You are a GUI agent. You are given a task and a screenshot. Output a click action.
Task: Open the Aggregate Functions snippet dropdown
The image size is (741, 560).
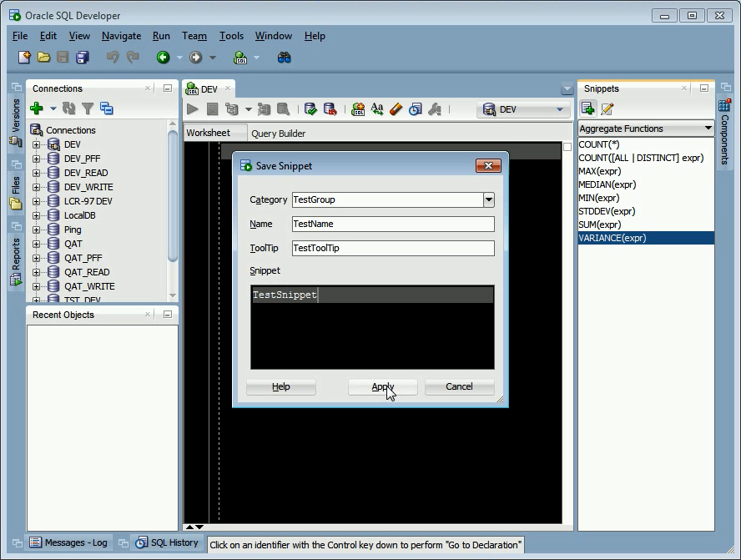(708, 128)
